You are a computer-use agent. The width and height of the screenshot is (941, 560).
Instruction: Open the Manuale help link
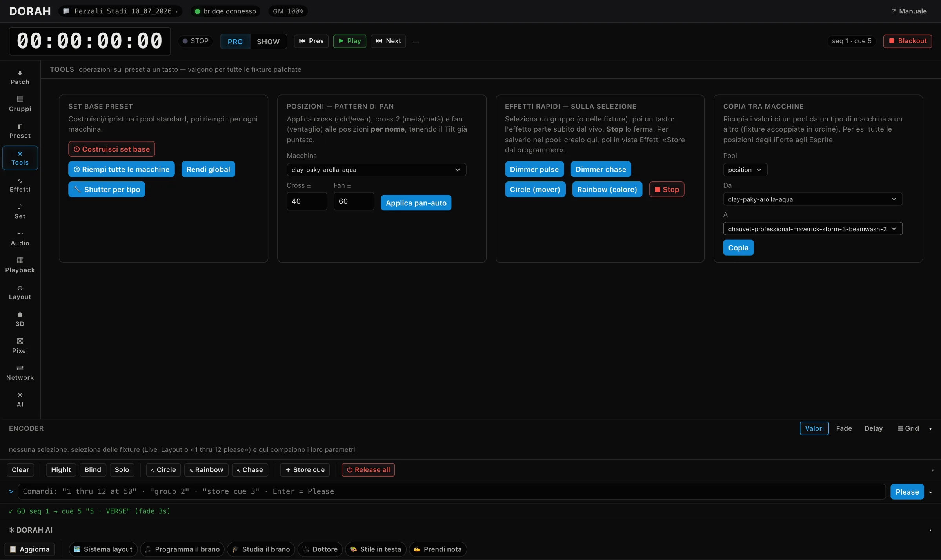coord(909,11)
